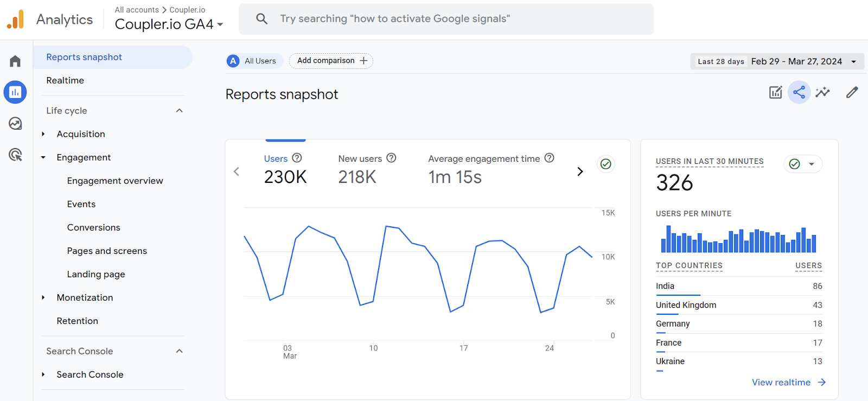Open Reports snapshot in the sidebar
The image size is (868, 401).
click(113, 57)
